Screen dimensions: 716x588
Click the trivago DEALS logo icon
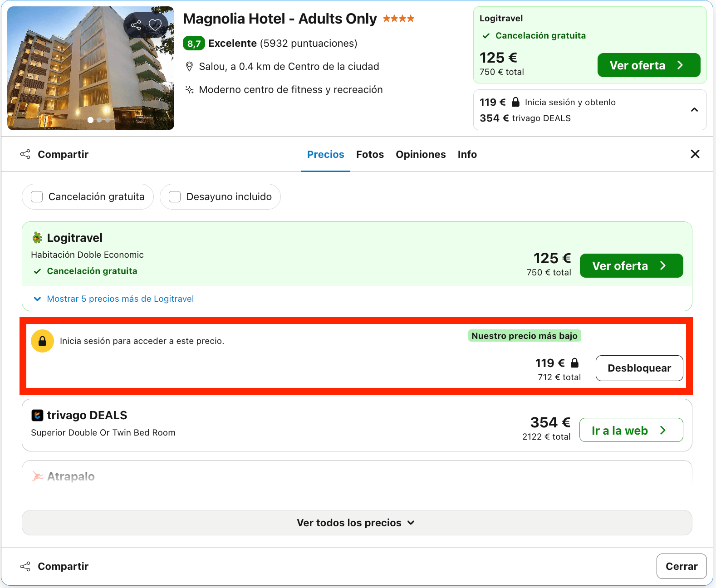(x=37, y=415)
